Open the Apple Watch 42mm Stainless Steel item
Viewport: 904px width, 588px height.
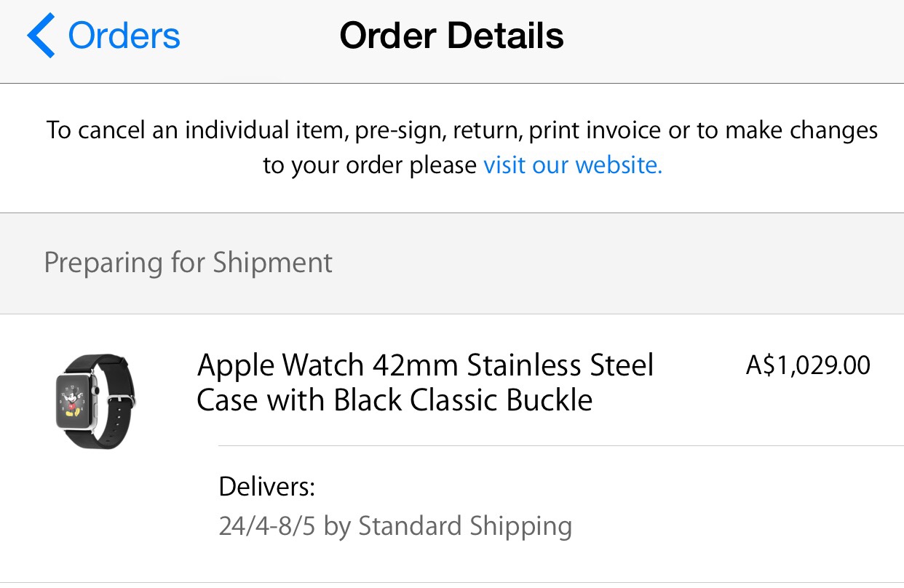pos(425,383)
